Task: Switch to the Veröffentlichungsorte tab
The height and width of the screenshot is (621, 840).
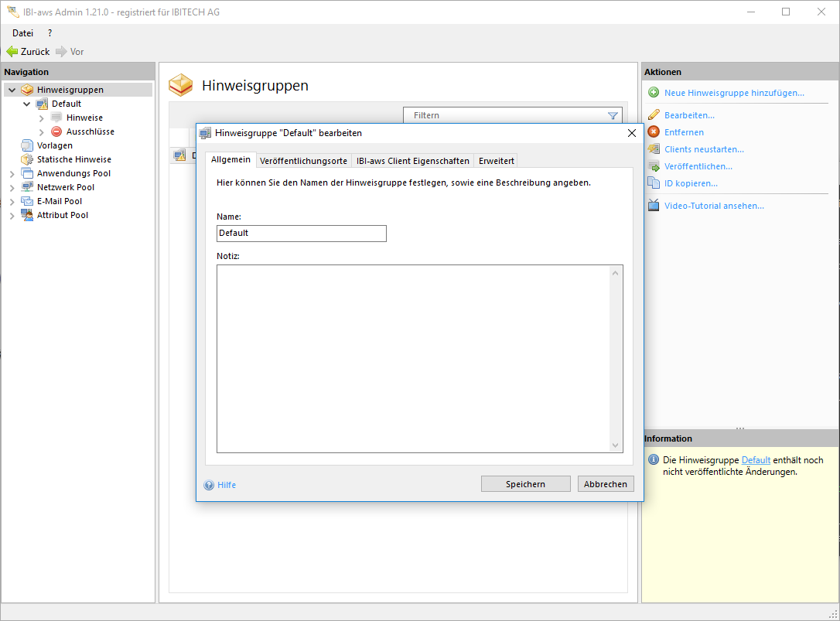Action: [x=303, y=161]
